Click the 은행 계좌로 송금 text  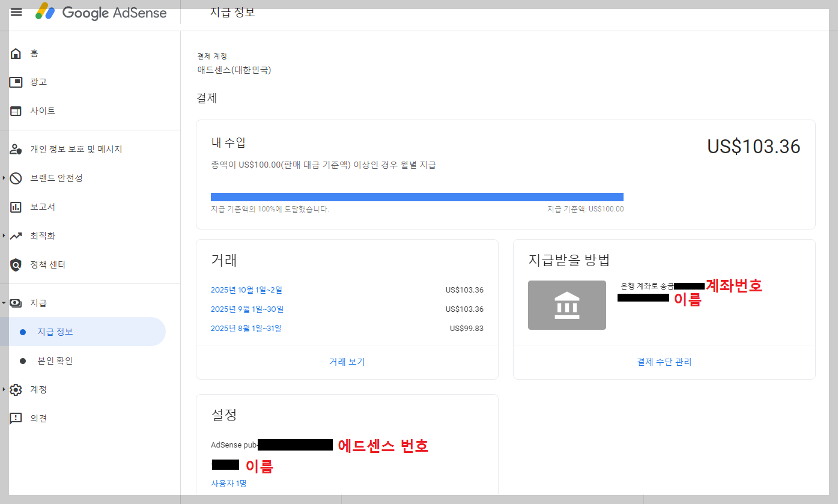coord(647,286)
